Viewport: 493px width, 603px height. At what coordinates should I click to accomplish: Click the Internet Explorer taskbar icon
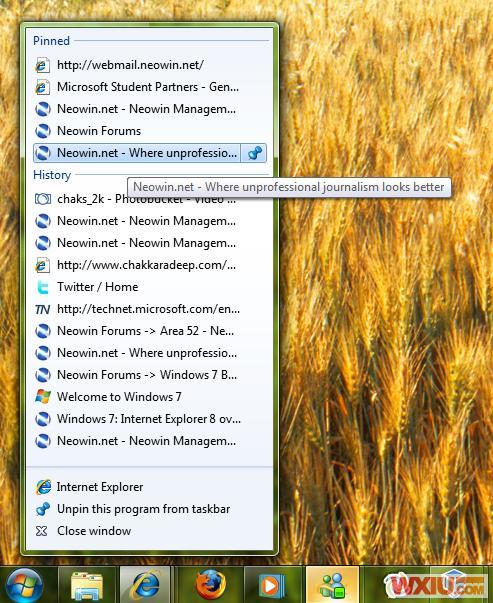pyautogui.click(x=145, y=585)
